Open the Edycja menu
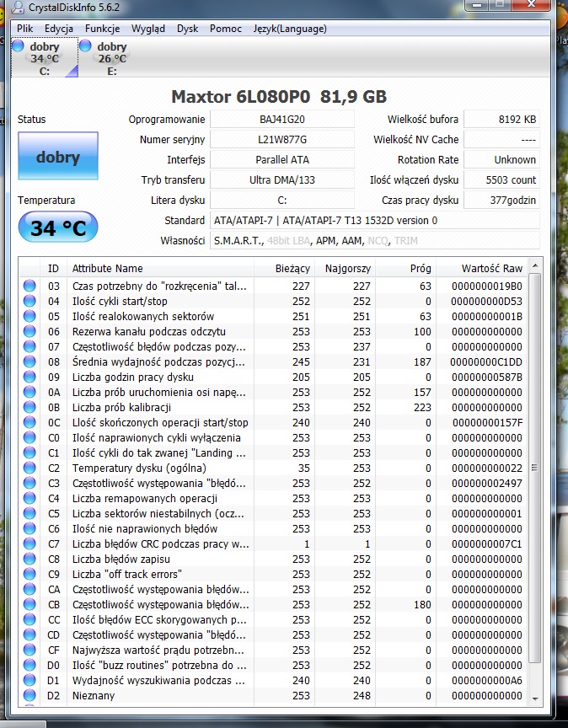The height and width of the screenshot is (728, 568). tap(59, 29)
